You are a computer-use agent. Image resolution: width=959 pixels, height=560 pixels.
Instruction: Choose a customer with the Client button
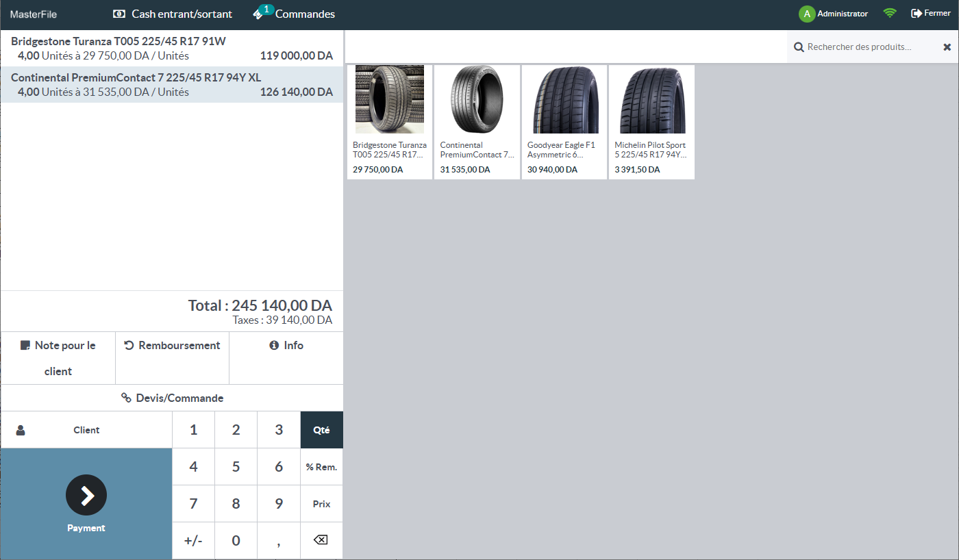tap(86, 430)
